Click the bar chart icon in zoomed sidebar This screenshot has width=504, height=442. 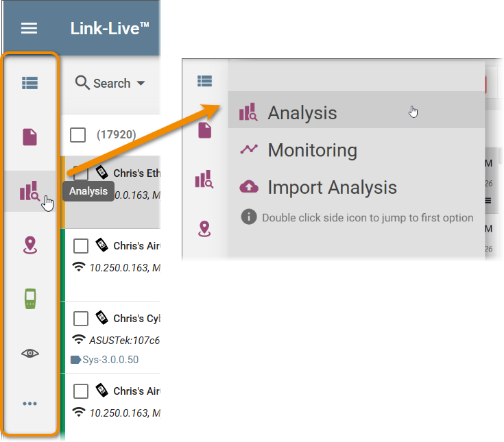[204, 180]
